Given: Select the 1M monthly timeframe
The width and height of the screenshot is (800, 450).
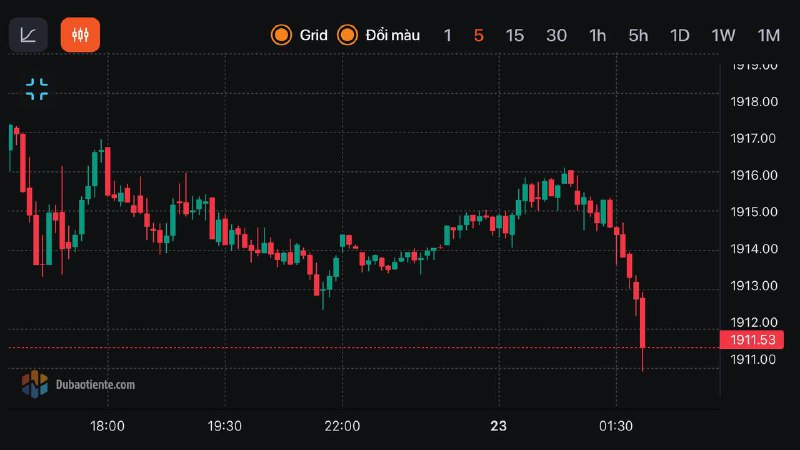Looking at the screenshot, I should click(x=768, y=35).
